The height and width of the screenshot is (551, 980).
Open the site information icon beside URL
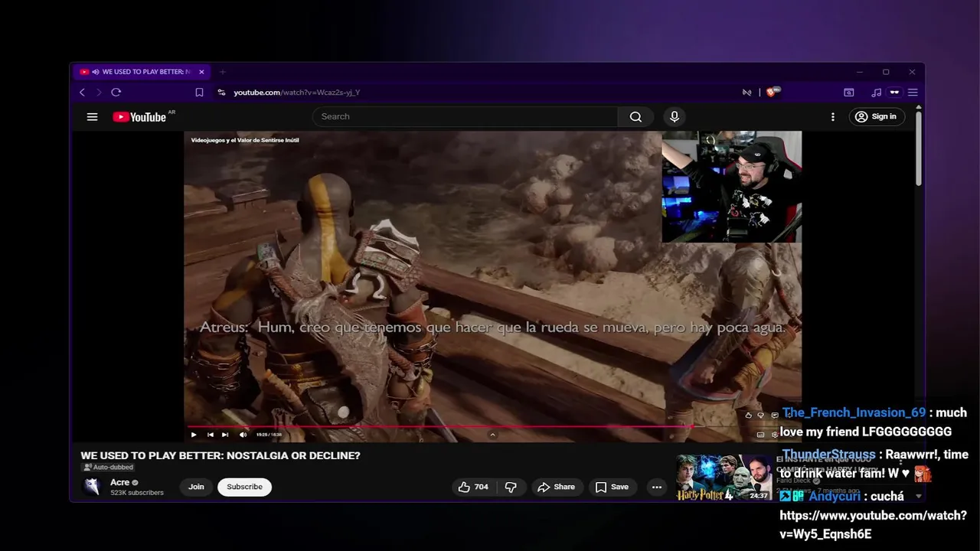tap(221, 93)
